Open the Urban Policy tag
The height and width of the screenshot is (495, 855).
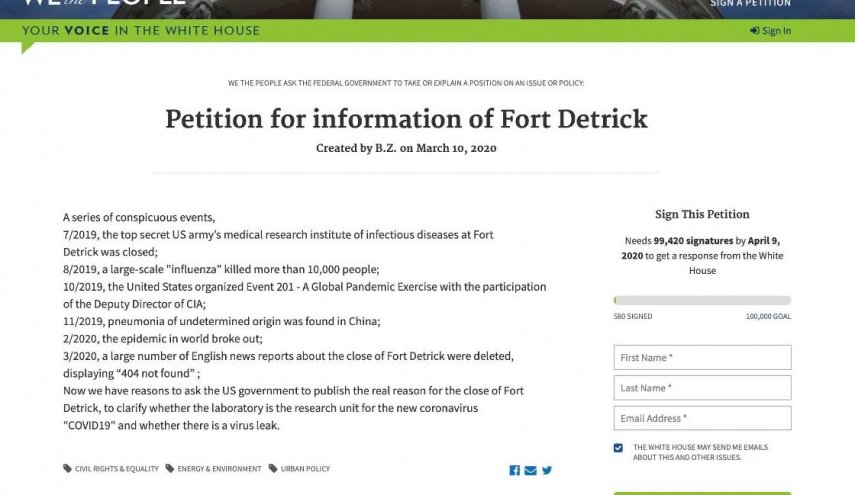pos(305,469)
